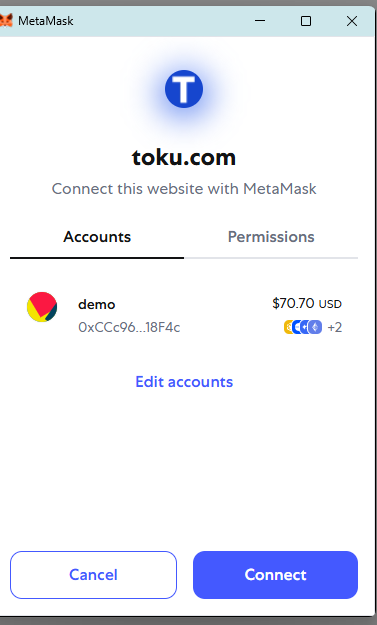Click the Ethereum network icon
The width and height of the screenshot is (377, 625).
coord(315,327)
